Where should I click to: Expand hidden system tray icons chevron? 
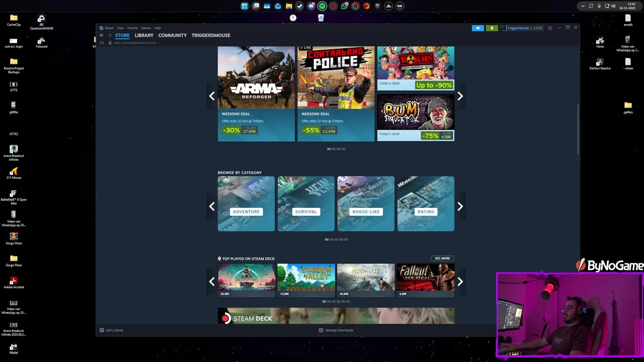point(583,6)
